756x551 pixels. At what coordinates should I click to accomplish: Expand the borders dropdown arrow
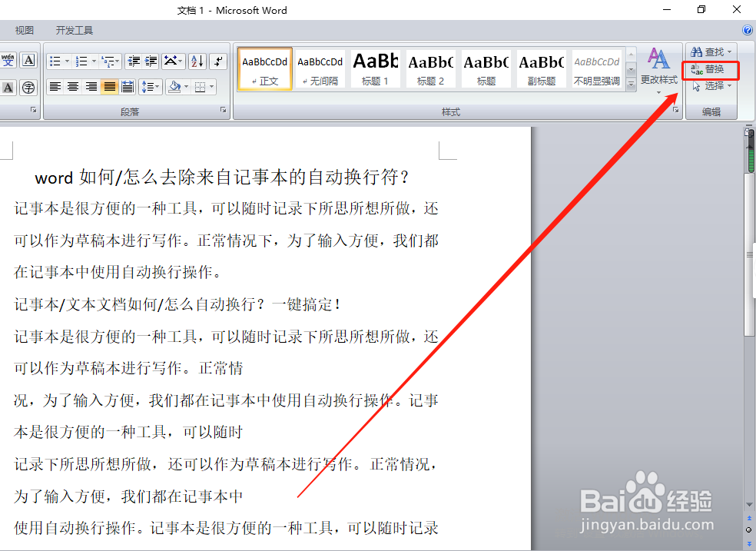pyautogui.click(x=213, y=86)
